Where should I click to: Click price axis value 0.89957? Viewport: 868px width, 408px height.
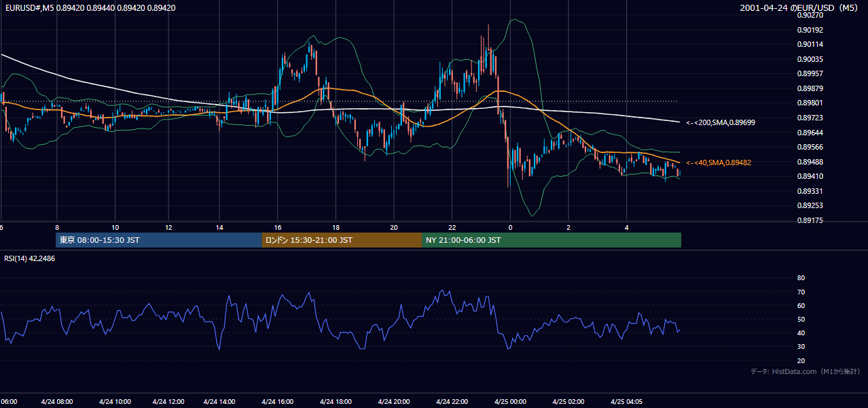tap(810, 73)
